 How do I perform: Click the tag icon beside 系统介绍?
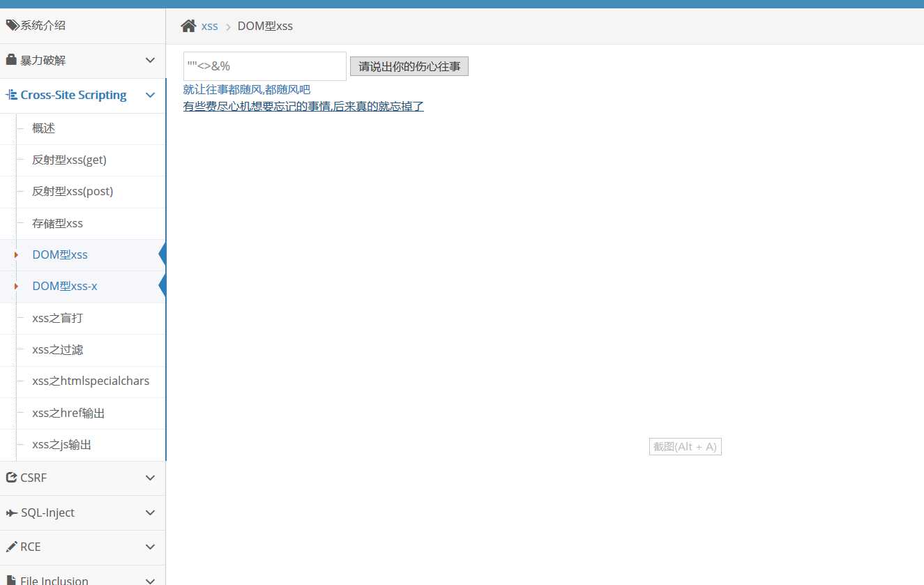(x=12, y=26)
